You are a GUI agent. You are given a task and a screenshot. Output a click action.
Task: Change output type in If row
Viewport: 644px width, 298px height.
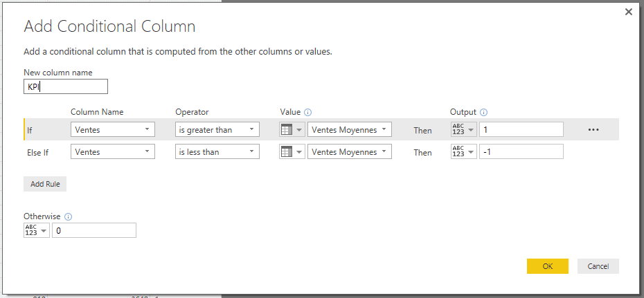point(463,129)
